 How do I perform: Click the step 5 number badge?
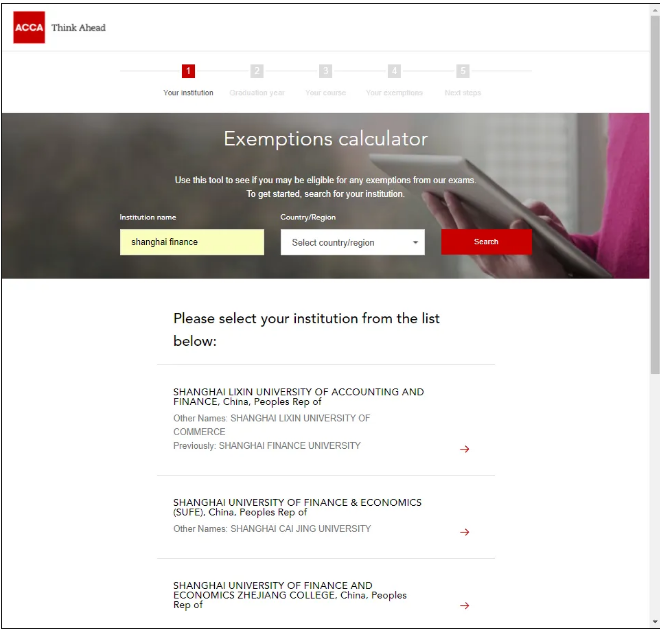pos(462,71)
